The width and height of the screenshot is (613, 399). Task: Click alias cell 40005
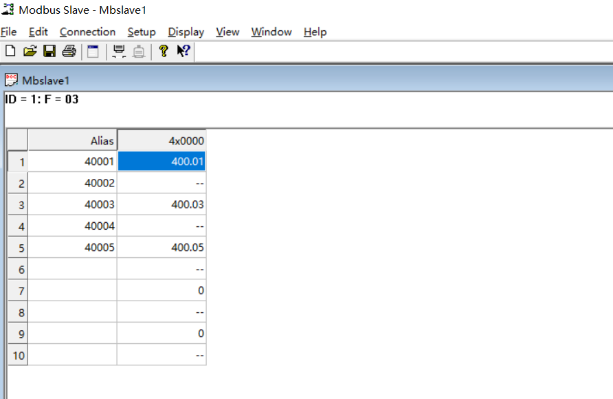pos(72,247)
